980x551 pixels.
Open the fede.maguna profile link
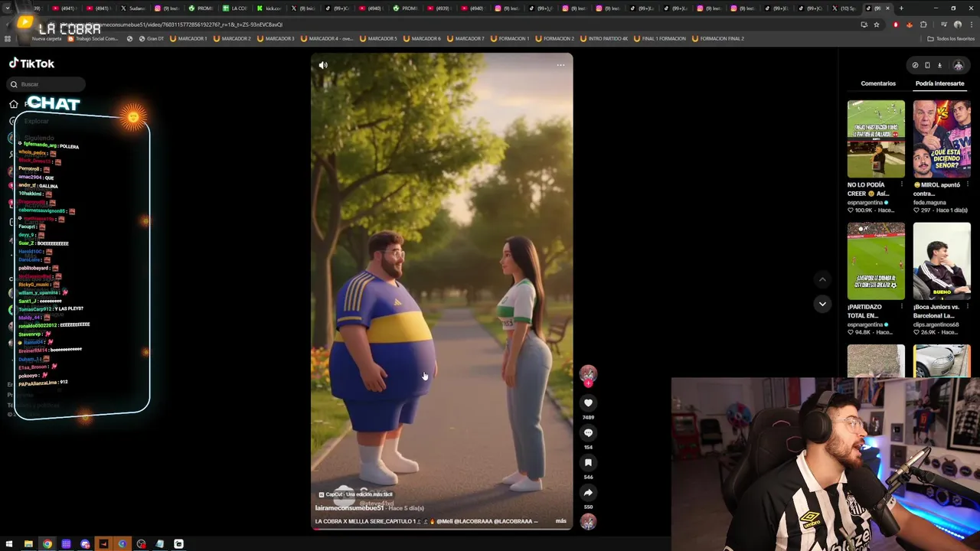coord(929,203)
